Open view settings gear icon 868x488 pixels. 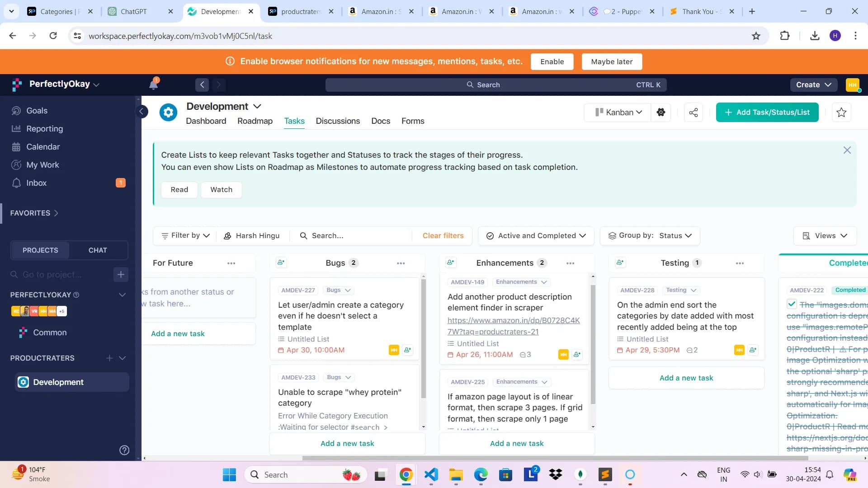coord(661,113)
